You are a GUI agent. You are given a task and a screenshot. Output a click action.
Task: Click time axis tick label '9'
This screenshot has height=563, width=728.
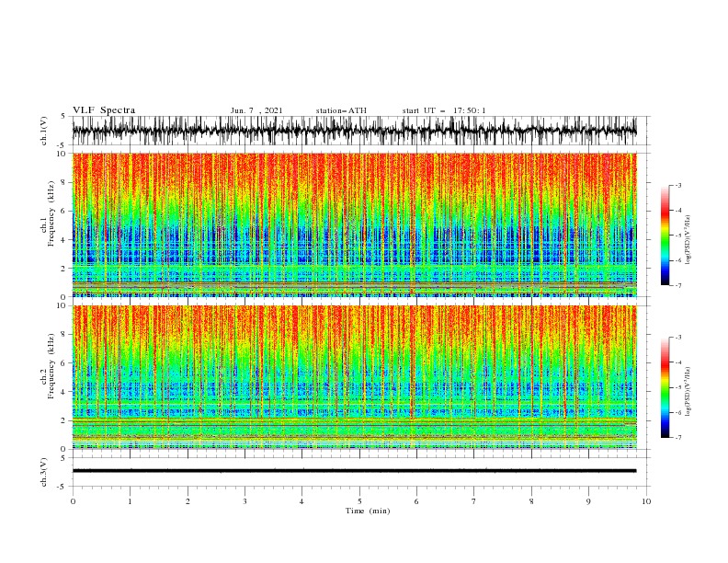point(588,501)
